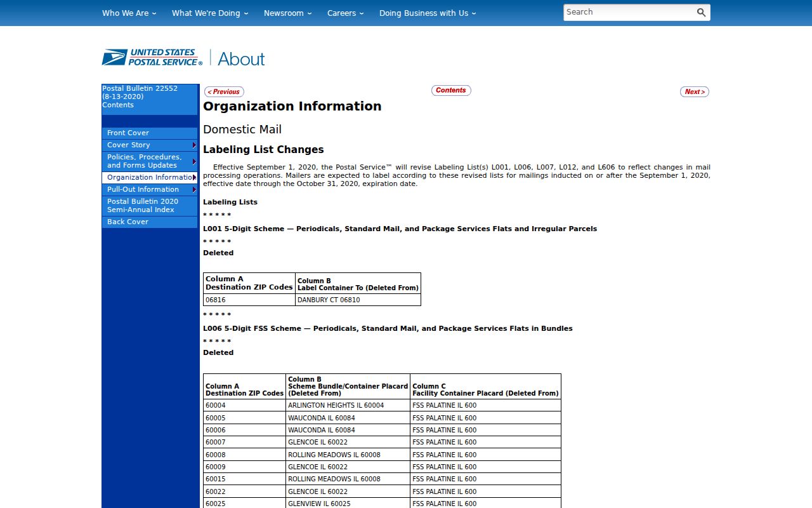This screenshot has width=812, height=508.
Task: Expand the What We're Doing menu
Action: tap(210, 13)
